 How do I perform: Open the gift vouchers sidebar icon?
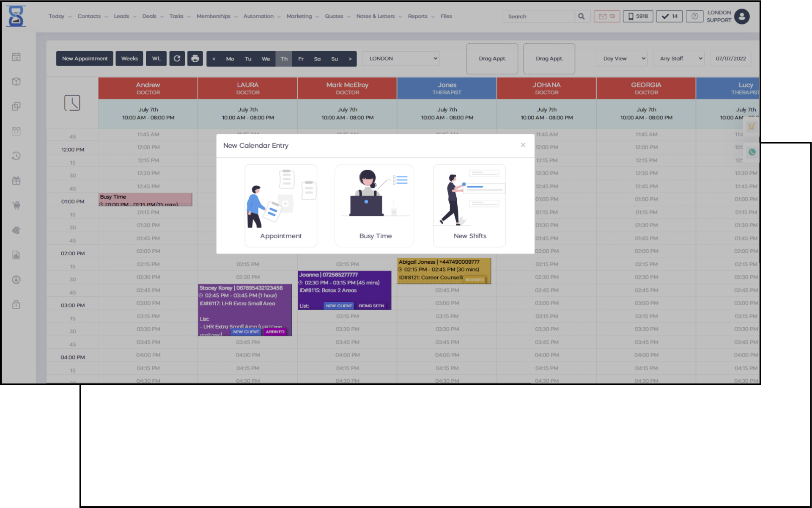click(16, 181)
